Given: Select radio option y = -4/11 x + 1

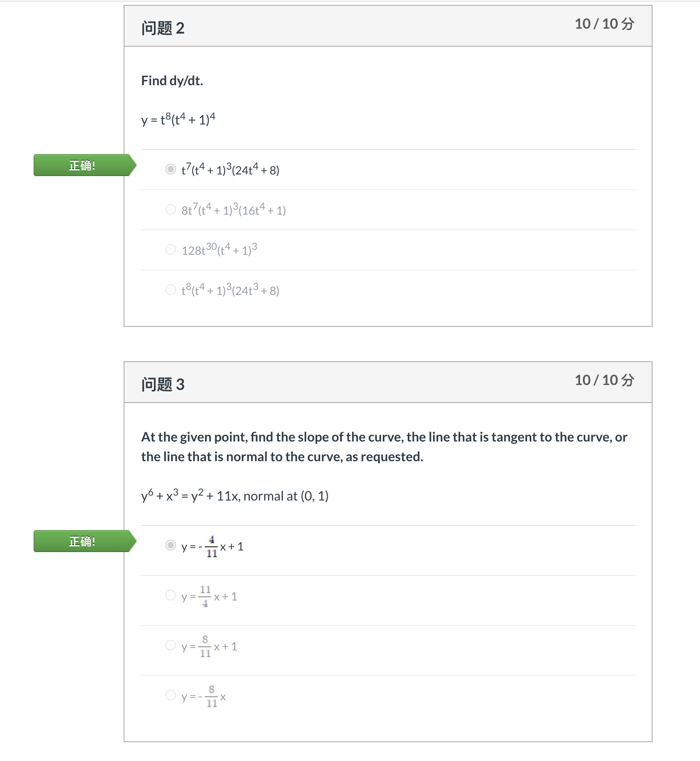Looking at the screenshot, I should click(x=171, y=545).
